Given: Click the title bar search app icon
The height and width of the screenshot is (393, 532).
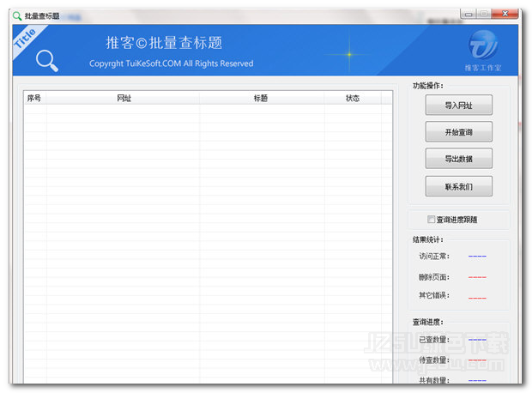Looking at the screenshot, I should pos(17,15).
